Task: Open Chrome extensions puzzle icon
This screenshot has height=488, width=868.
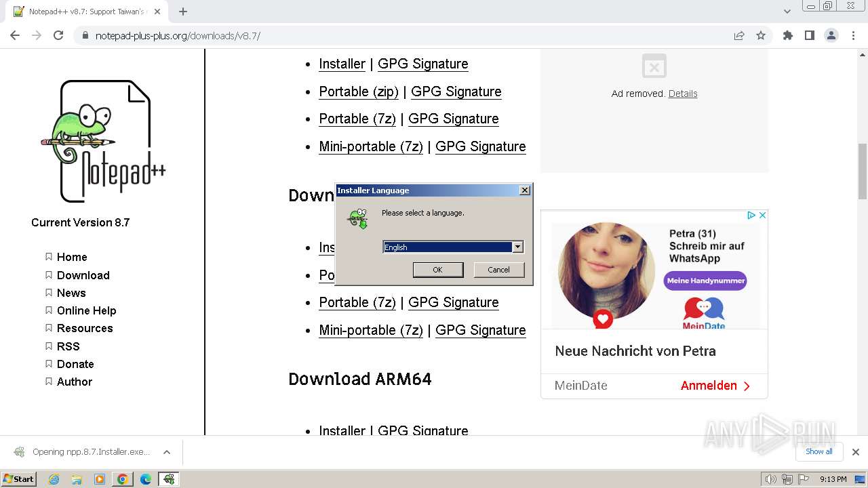Action: point(788,35)
